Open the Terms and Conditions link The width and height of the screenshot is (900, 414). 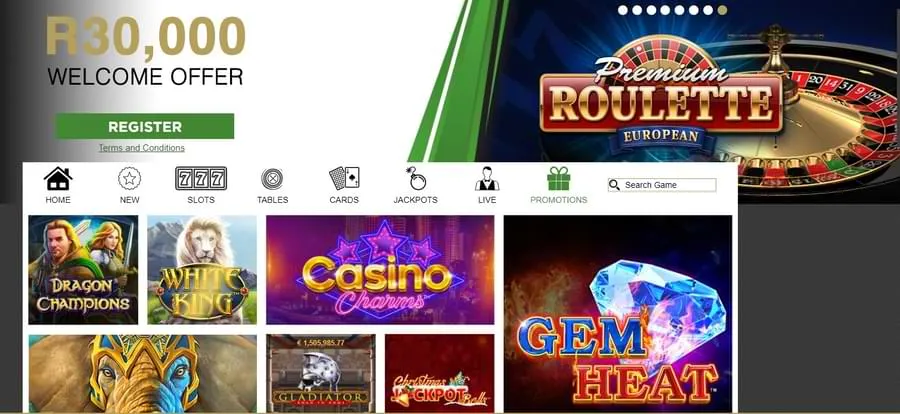click(142, 148)
